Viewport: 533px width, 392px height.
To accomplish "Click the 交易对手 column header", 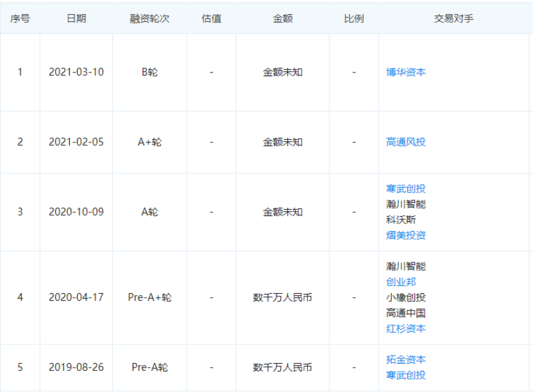I will coord(453,19).
